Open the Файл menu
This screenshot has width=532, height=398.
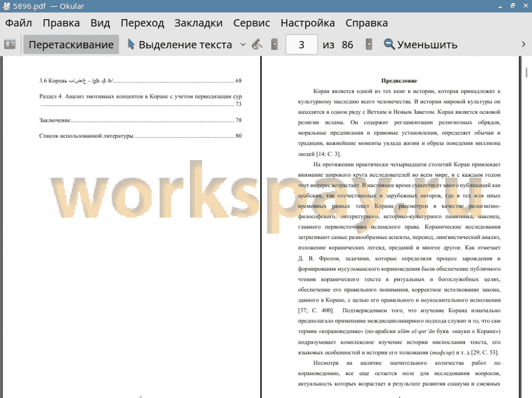tap(19, 23)
